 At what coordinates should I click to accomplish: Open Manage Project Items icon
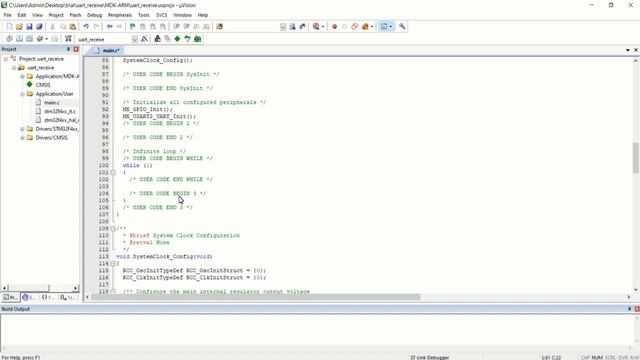click(x=157, y=39)
